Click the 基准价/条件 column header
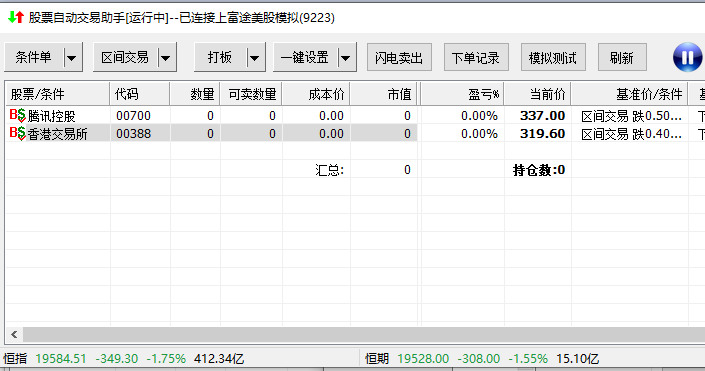Viewport: 705px width, 371px height. click(x=629, y=94)
